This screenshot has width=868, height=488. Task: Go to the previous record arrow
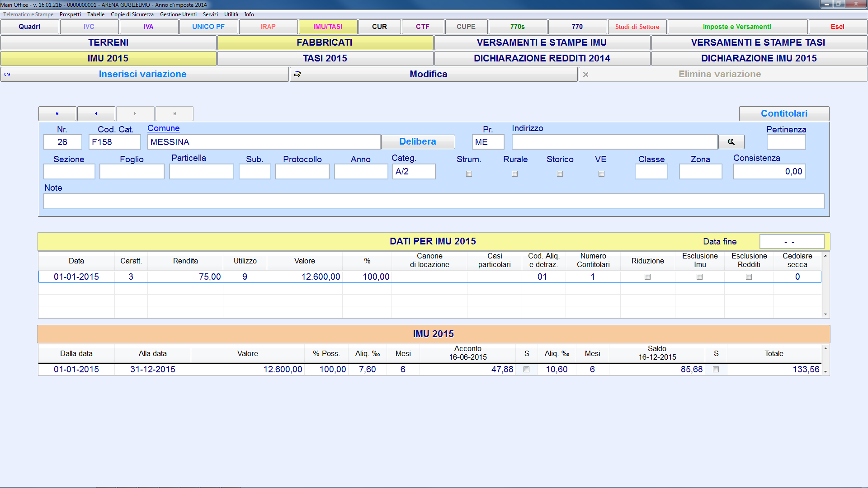[x=96, y=113]
